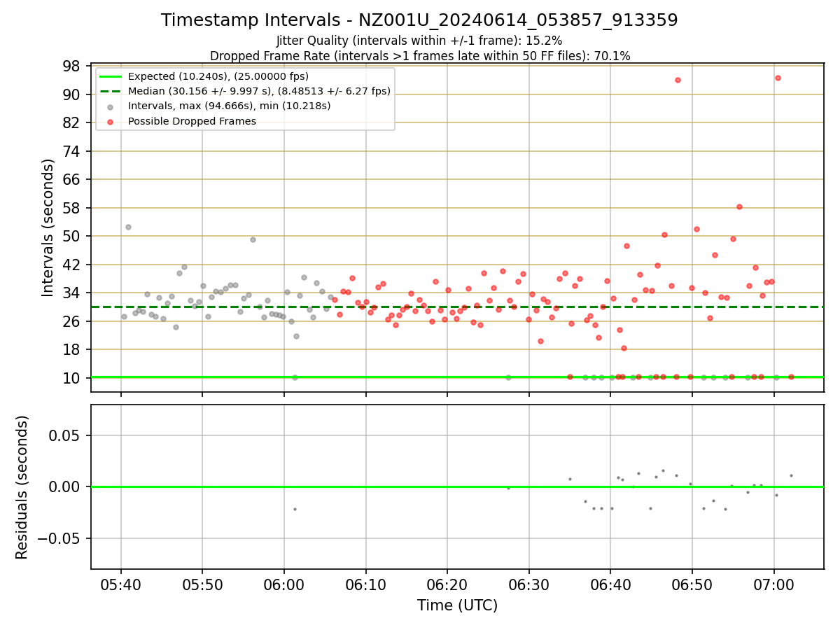Click the 74 y-axis tick label
This screenshot has width=840, height=630.
click(72, 151)
